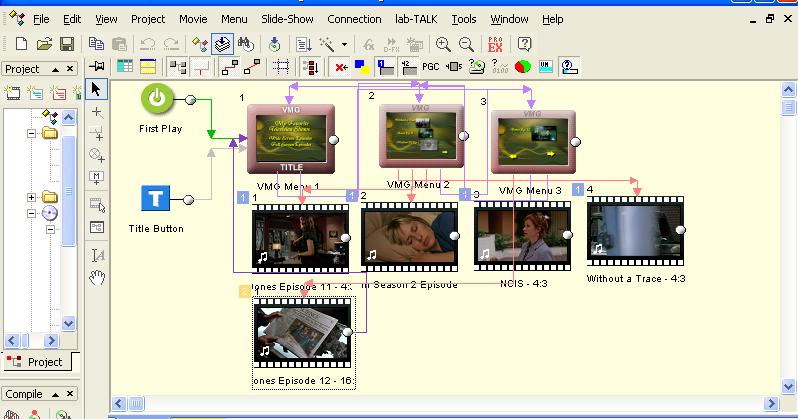Click the binoculars search icon
The image size is (798, 419).
pyautogui.click(x=246, y=44)
